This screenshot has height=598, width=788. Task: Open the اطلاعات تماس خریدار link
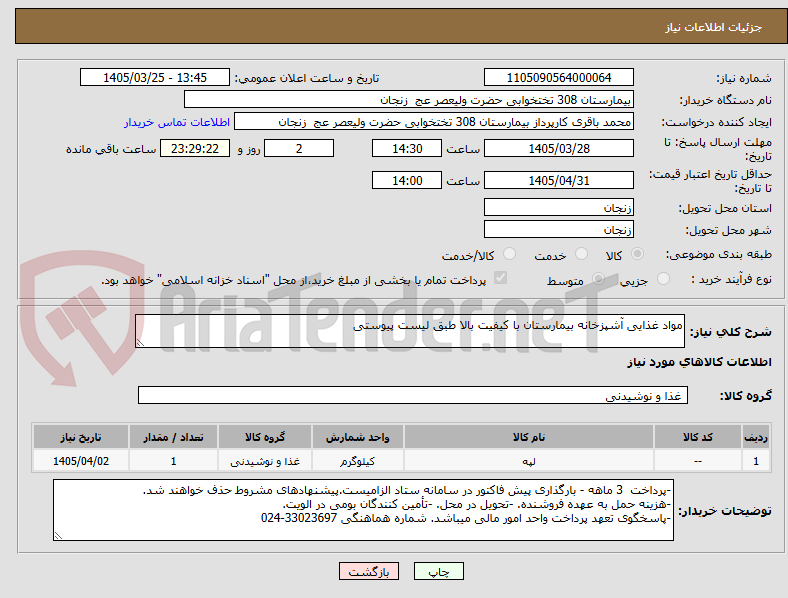(x=177, y=122)
